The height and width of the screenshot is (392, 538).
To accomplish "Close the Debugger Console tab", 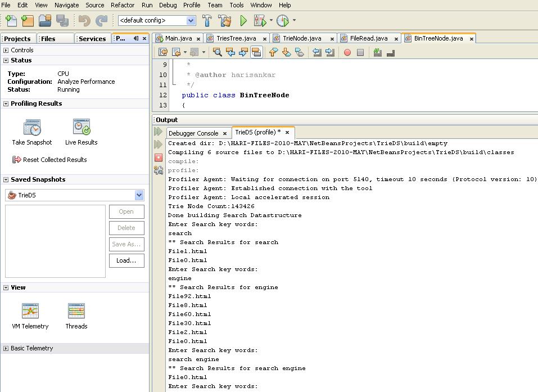I will tap(225, 133).
